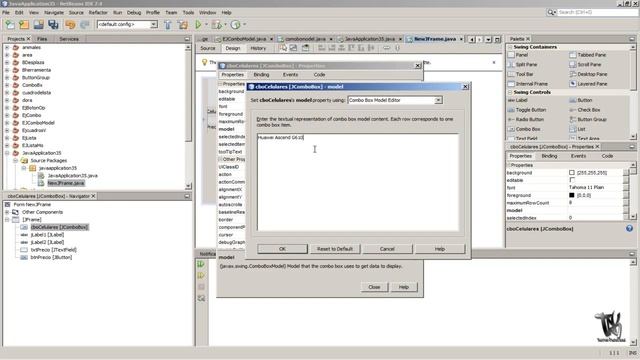
Task: Pick Combo Box in the Palette
Action: click(528, 129)
